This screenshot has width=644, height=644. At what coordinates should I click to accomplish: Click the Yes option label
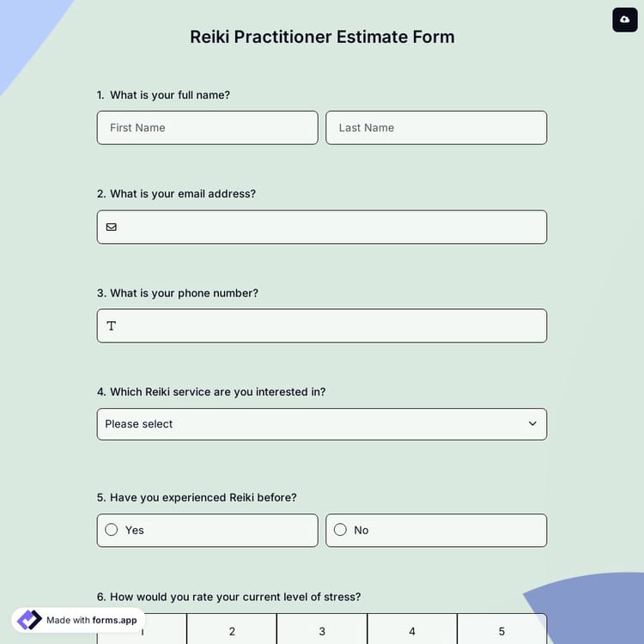135,531
